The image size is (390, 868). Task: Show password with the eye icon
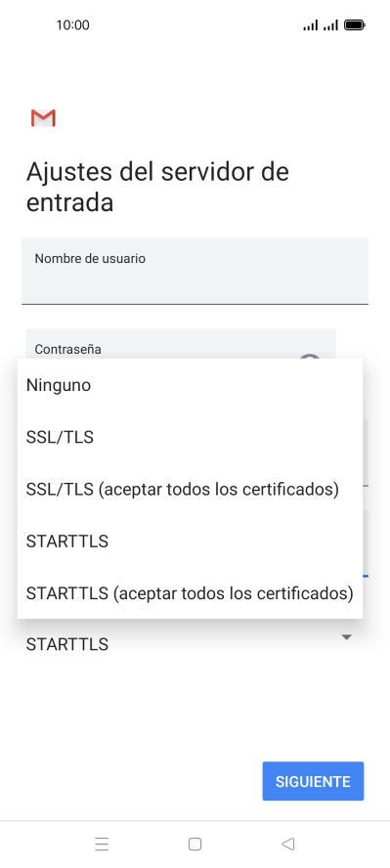click(x=310, y=357)
